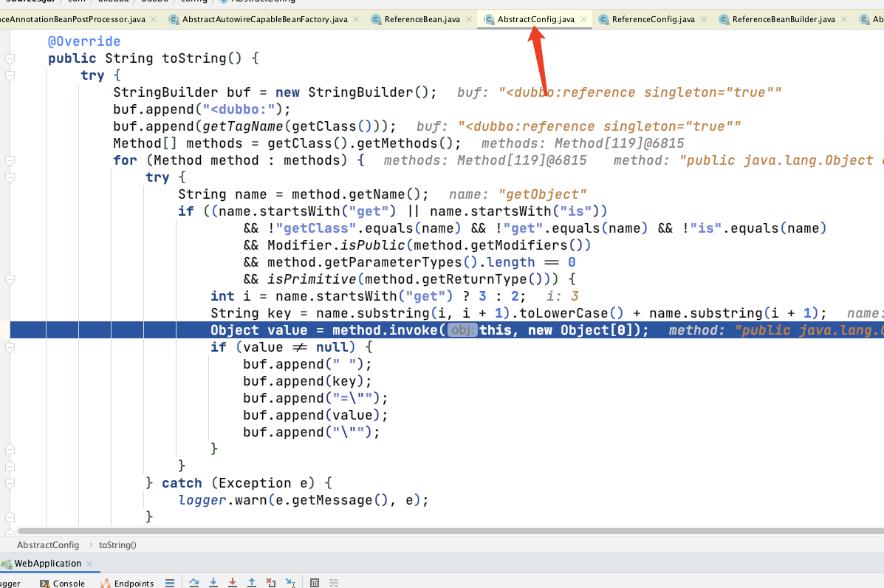Click the Step Over debug icon

pyautogui.click(x=194, y=583)
